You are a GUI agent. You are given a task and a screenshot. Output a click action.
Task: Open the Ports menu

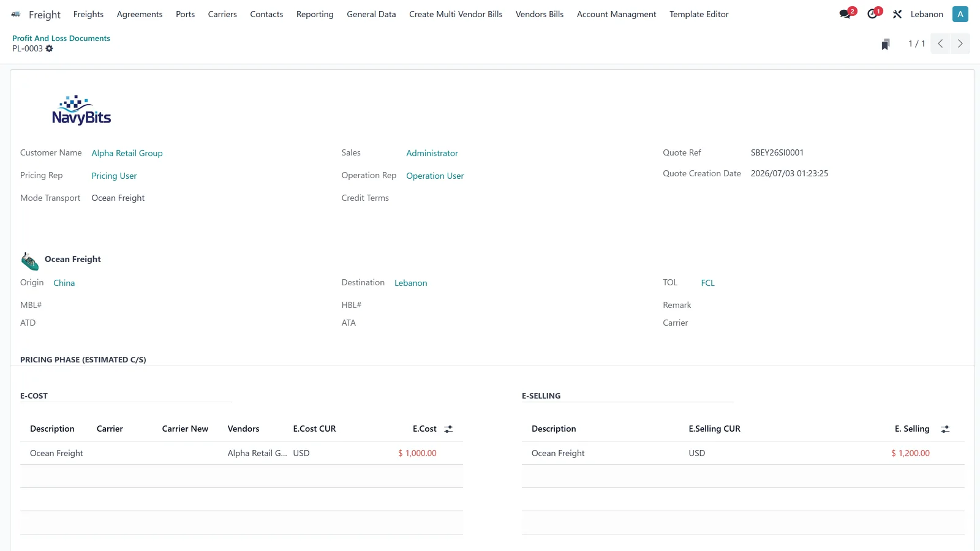click(185, 14)
